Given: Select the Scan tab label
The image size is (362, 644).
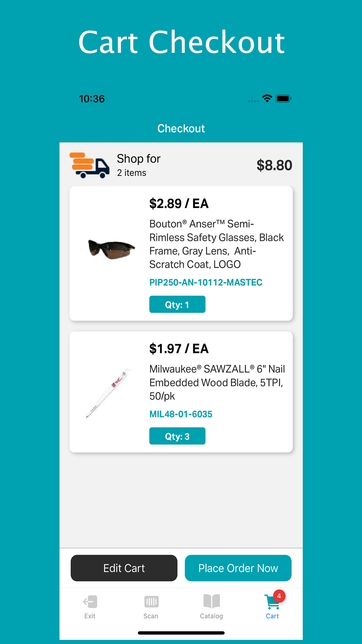Looking at the screenshot, I should click(151, 616).
